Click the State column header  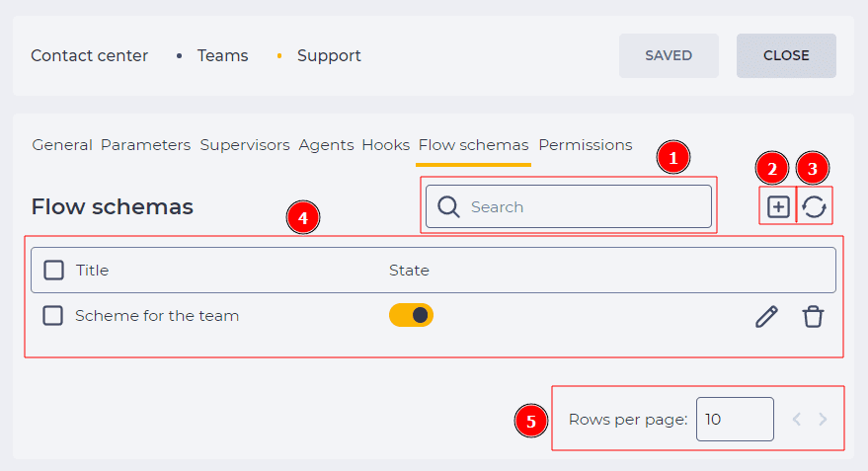(409, 271)
